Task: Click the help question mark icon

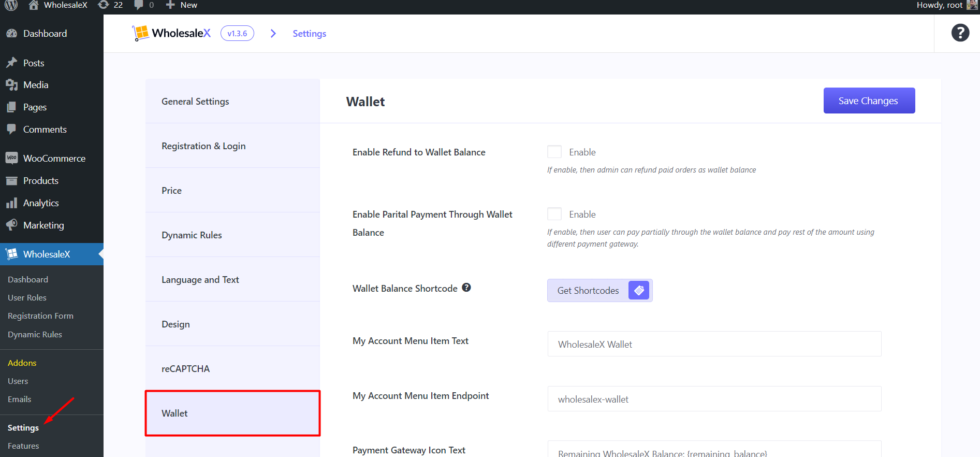Action: [x=960, y=33]
